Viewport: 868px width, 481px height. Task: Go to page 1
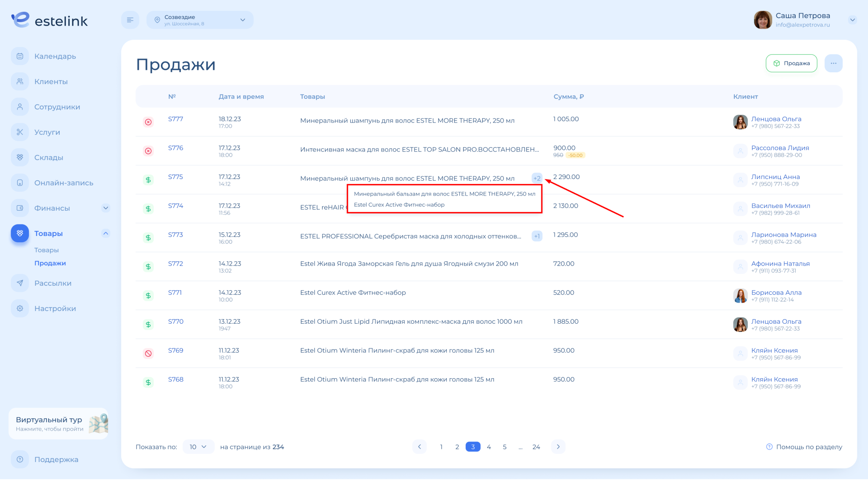click(441, 447)
